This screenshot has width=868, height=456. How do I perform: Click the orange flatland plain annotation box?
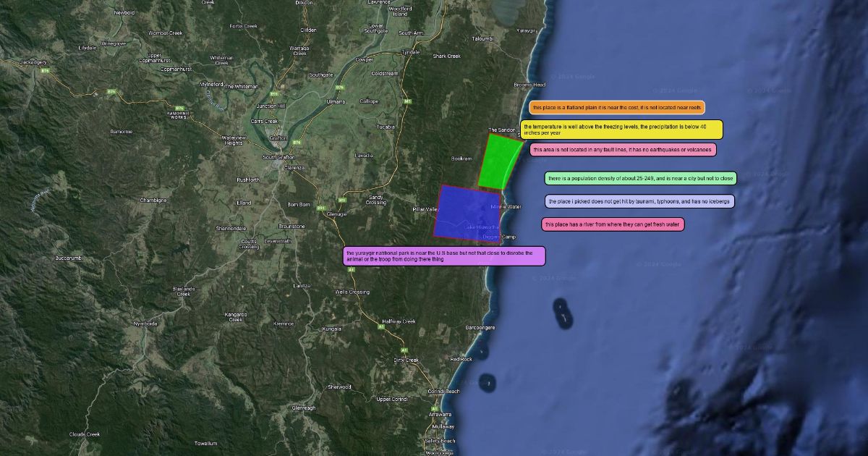point(617,108)
